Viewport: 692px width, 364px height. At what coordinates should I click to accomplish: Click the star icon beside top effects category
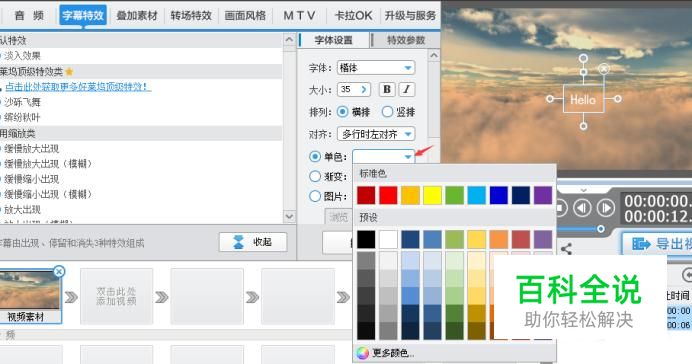pyautogui.click(x=69, y=71)
